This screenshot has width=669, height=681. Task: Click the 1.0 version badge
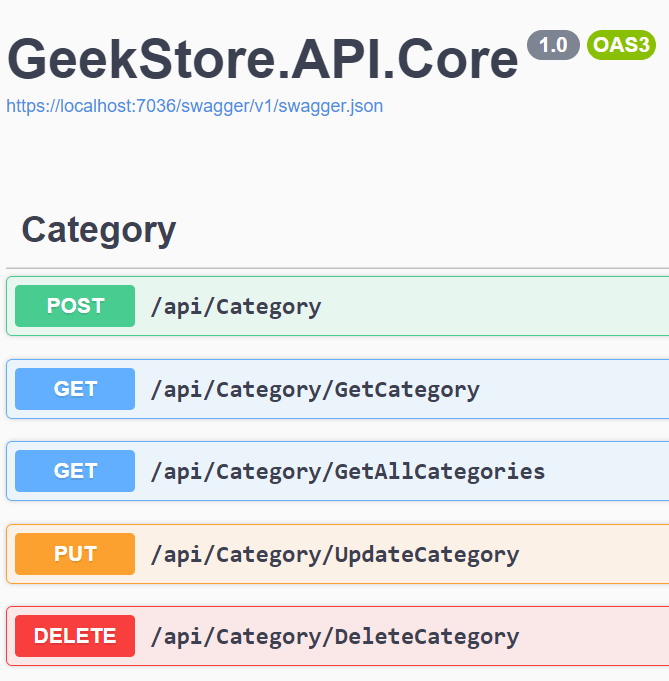coord(553,44)
